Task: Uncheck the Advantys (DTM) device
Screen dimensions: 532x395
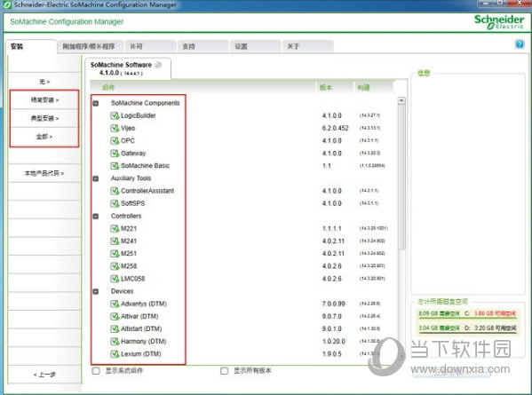Action: (115, 304)
